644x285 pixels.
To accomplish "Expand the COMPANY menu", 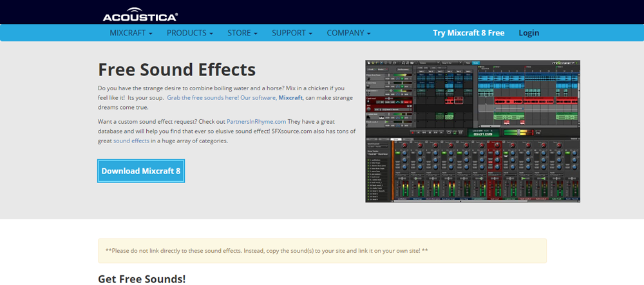I will (348, 33).
